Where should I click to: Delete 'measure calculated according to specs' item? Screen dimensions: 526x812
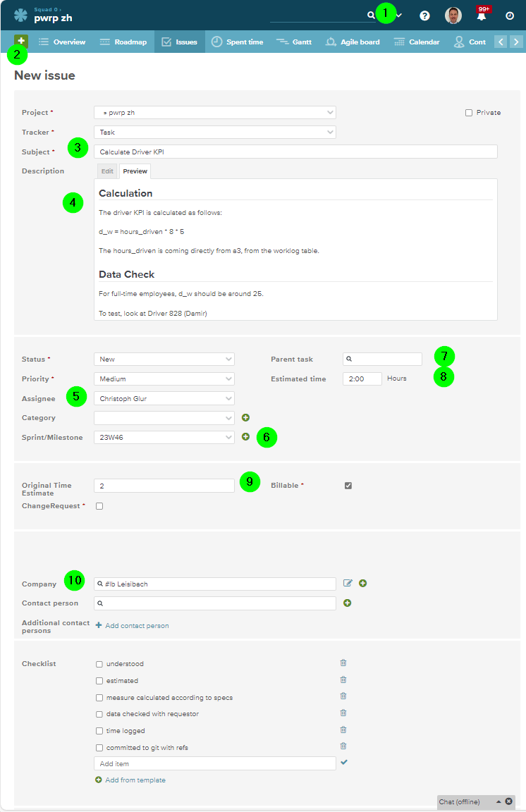(343, 696)
